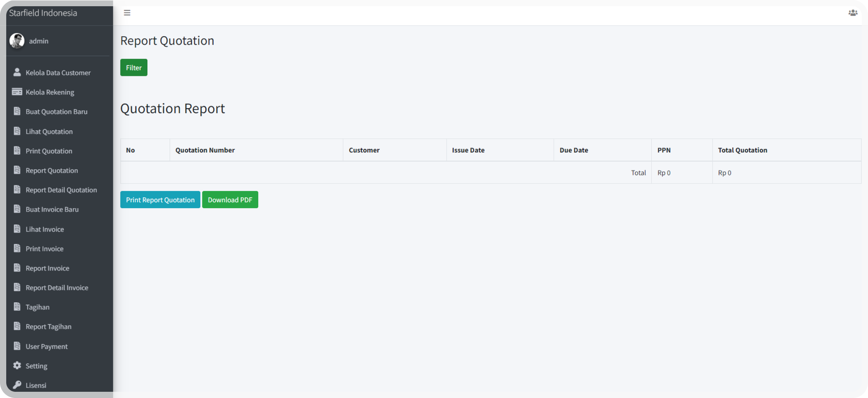
Task: Click the gear icon for Setting
Action: click(17, 365)
